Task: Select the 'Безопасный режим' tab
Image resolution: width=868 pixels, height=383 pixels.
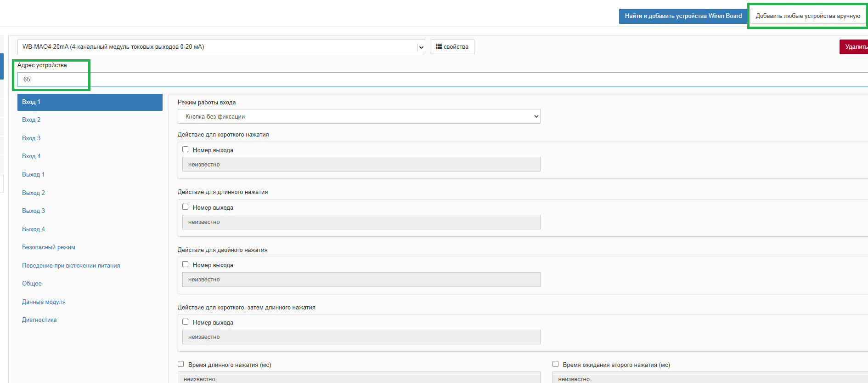Action: click(x=49, y=247)
